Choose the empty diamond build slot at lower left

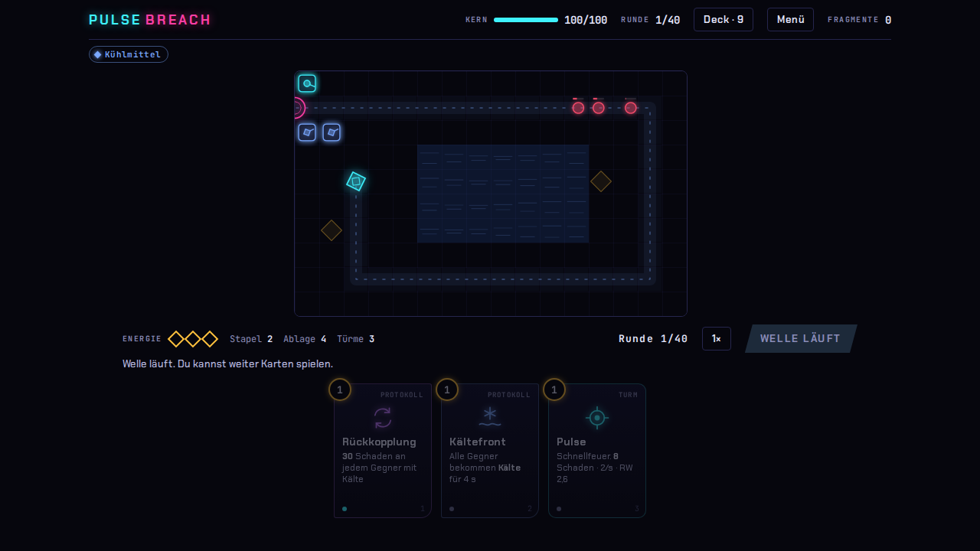pos(332,230)
